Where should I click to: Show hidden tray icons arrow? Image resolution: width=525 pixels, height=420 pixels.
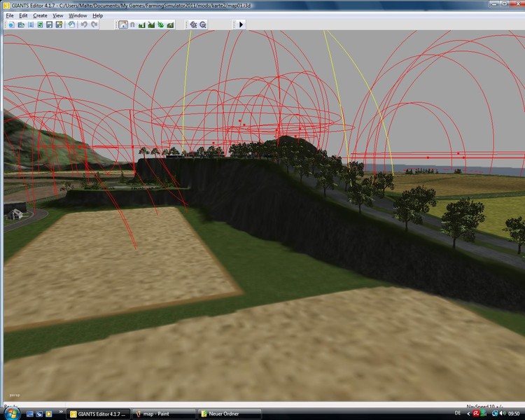[x=468, y=414]
